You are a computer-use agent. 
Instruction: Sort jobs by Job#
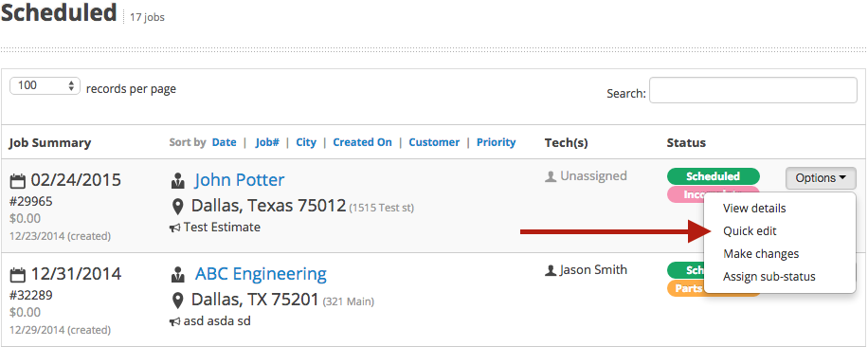coord(267,142)
